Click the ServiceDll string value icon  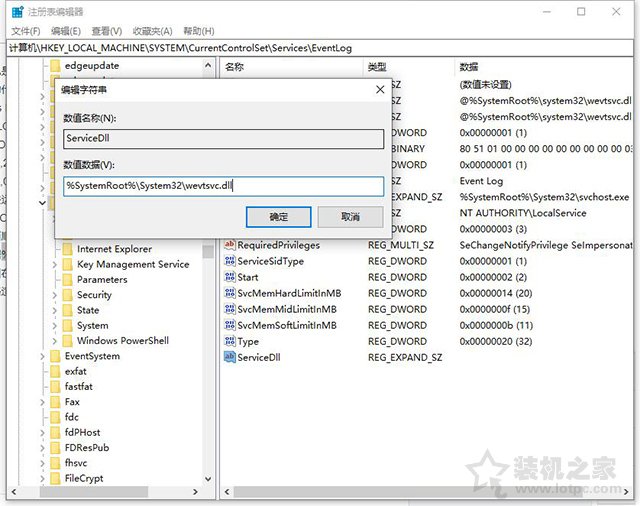point(230,357)
